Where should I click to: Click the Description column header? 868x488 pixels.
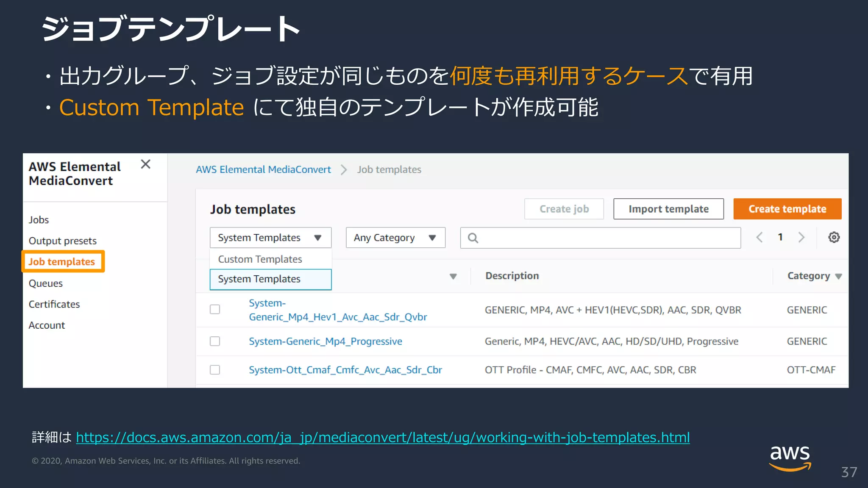[x=512, y=276]
